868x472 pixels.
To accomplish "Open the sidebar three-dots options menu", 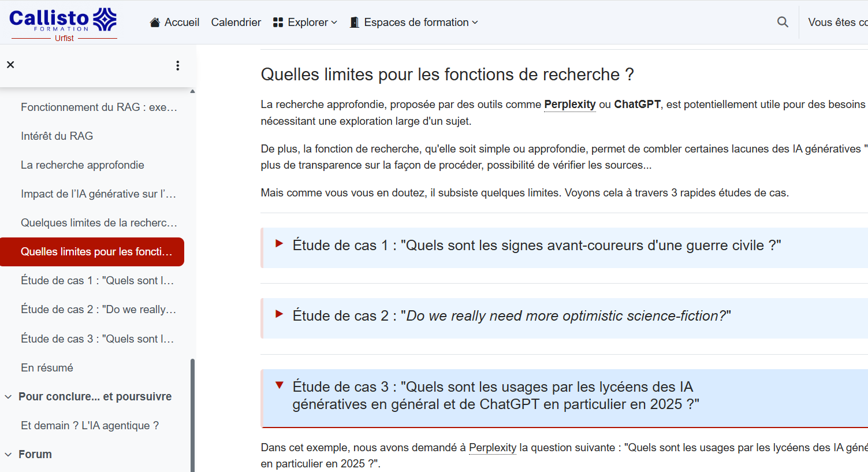I will (177, 65).
